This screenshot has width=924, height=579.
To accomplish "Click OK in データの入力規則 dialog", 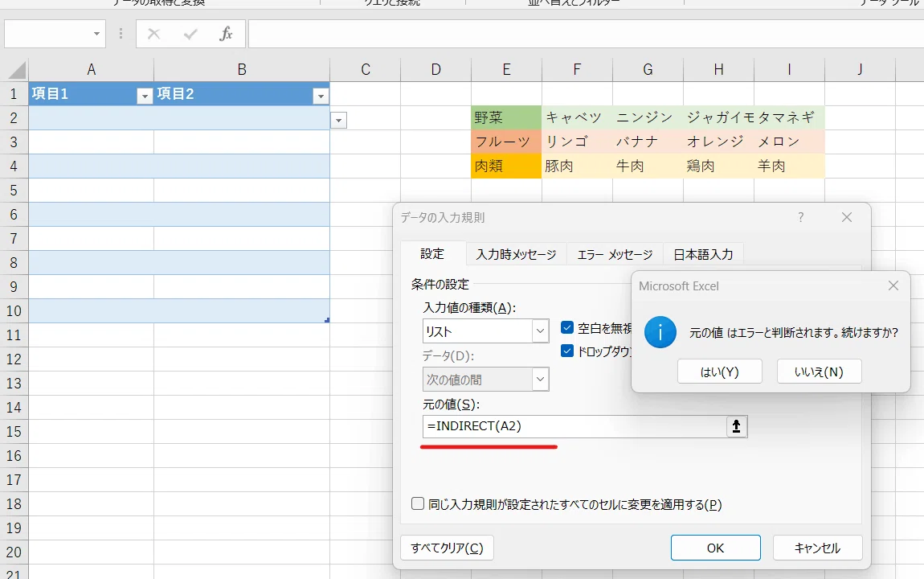I will [715, 548].
